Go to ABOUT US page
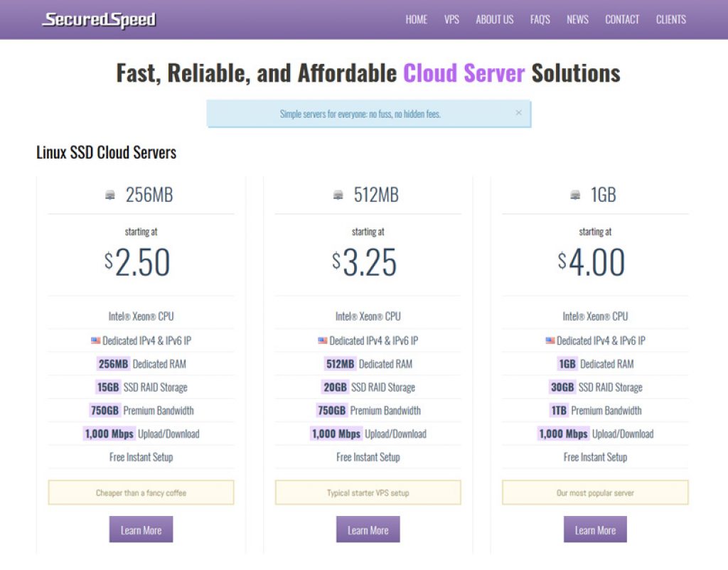Image resolution: width=728 pixels, height=570 pixels. [495, 19]
